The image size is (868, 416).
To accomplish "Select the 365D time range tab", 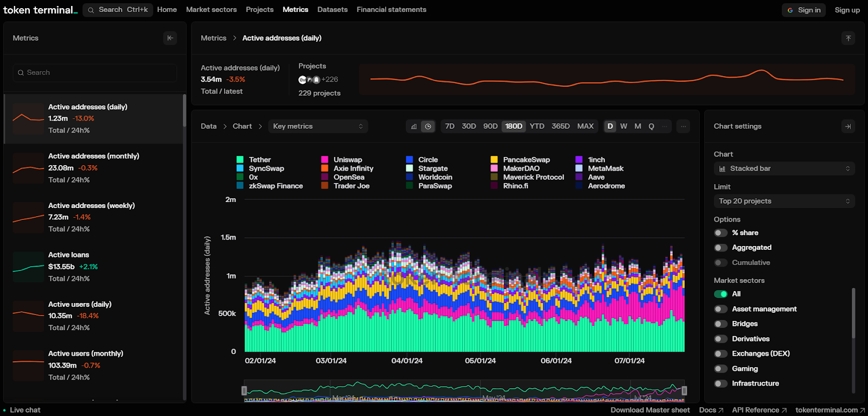I will click(x=560, y=127).
